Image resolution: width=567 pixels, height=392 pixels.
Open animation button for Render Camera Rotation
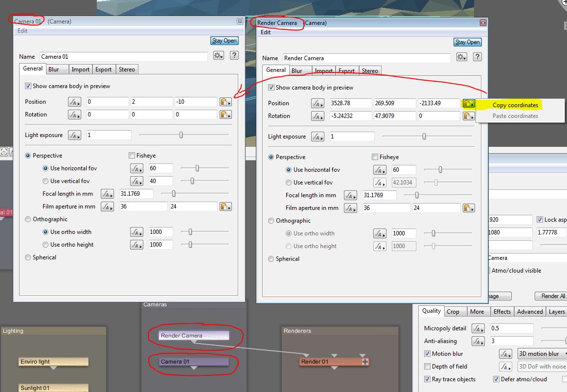coord(318,116)
